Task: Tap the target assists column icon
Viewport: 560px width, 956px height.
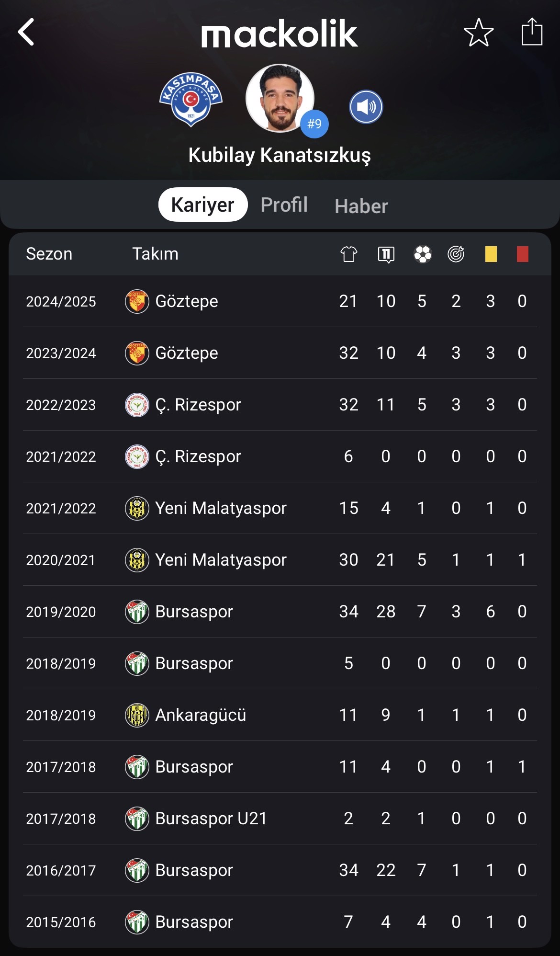Action: click(x=456, y=254)
